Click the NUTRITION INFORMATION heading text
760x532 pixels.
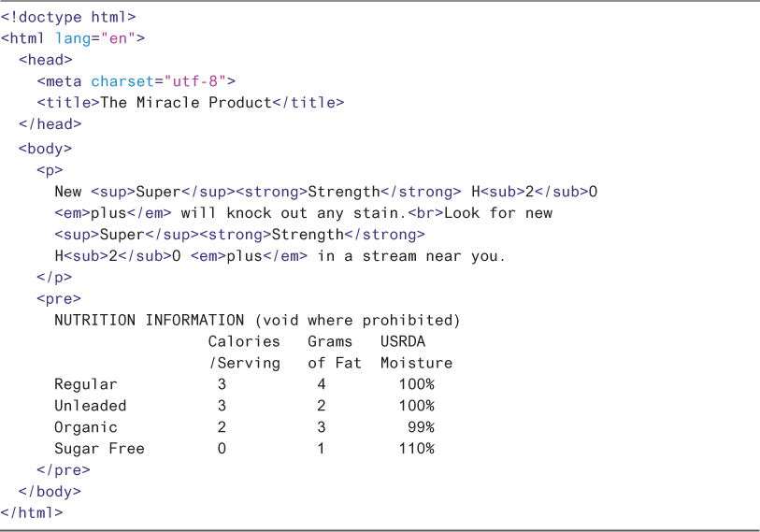(150, 321)
